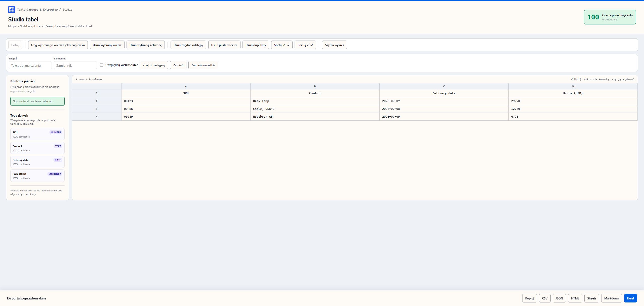The width and height of the screenshot is (644, 306).
Task: Sort ascending with Sortuj A→Z
Action: click(x=282, y=45)
